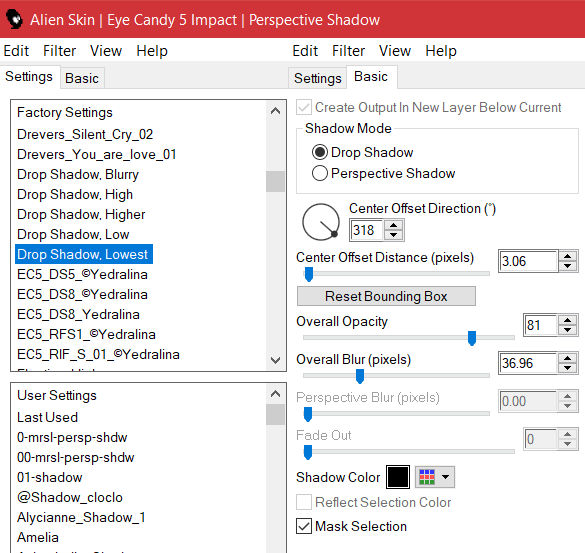Viewport: 585px width, 553px height.
Task: Select user preset 0-mrsl-persp-shdw
Action: click(72, 437)
